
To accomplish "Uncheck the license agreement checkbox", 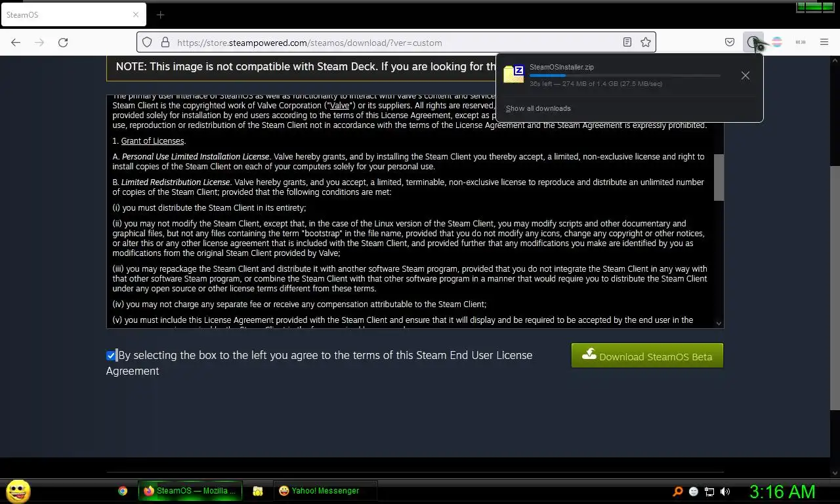I will pyautogui.click(x=111, y=356).
